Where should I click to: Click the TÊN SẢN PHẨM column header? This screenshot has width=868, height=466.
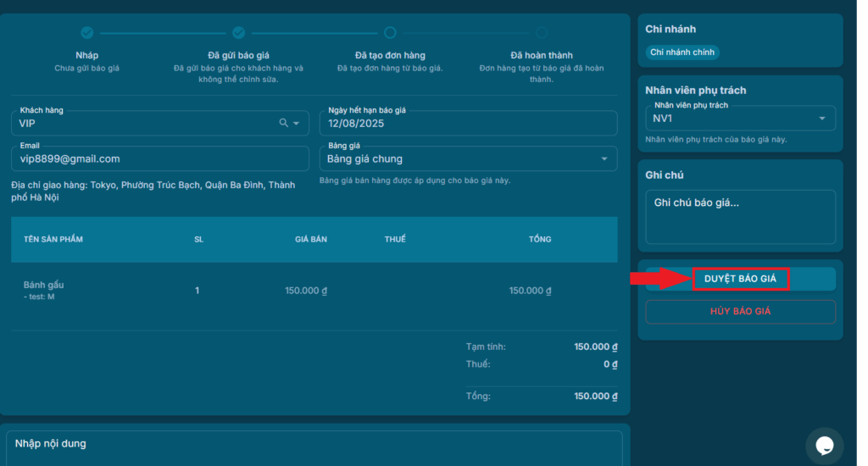point(53,239)
